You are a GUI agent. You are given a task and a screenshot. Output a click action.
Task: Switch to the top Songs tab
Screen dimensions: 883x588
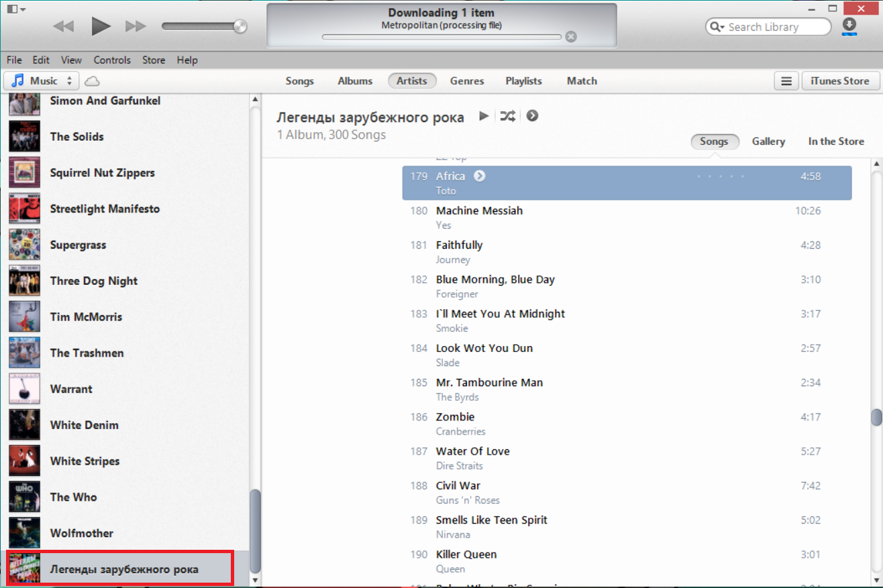[x=299, y=81]
